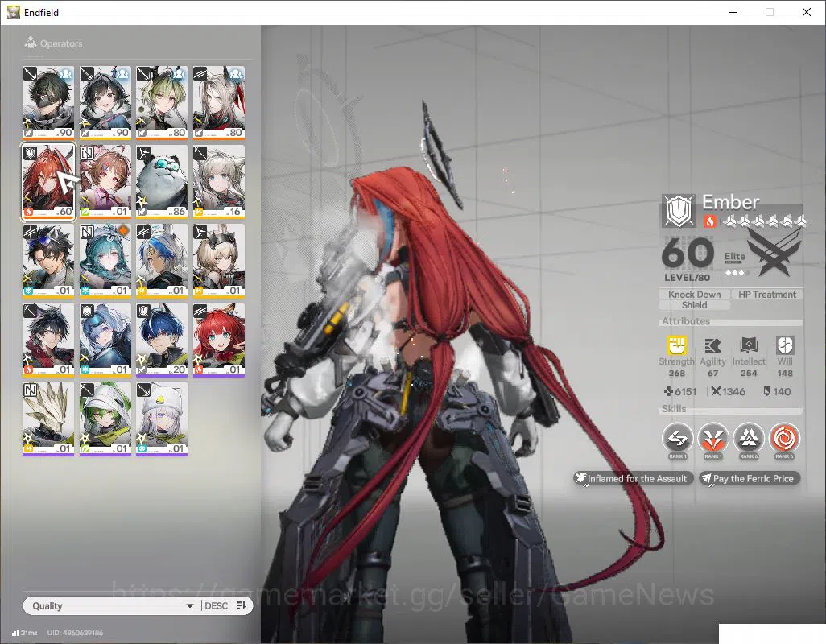826x644 pixels.
Task: Click the sort direction icon beside DESC
Action: [x=242, y=605]
